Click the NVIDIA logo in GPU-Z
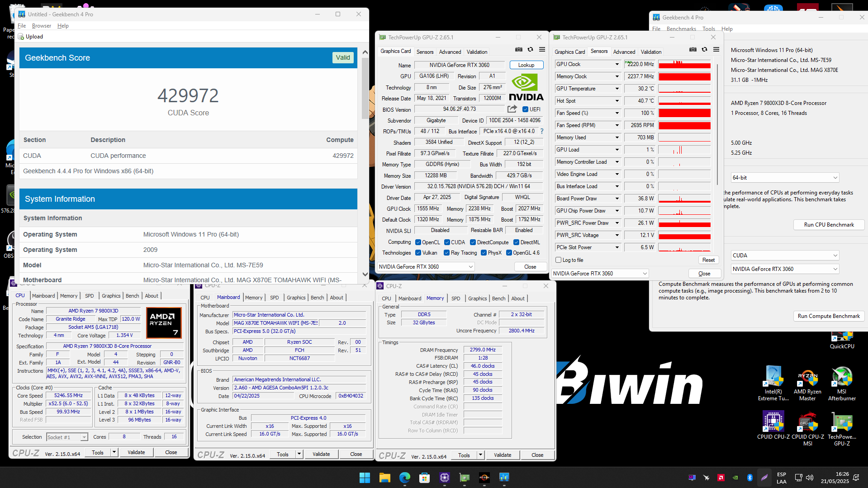This screenshot has height=488, width=868. point(526,88)
